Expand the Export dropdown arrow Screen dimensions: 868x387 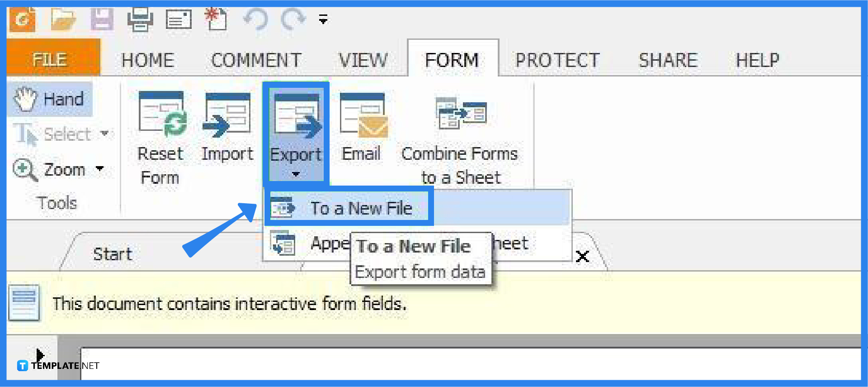point(296,173)
